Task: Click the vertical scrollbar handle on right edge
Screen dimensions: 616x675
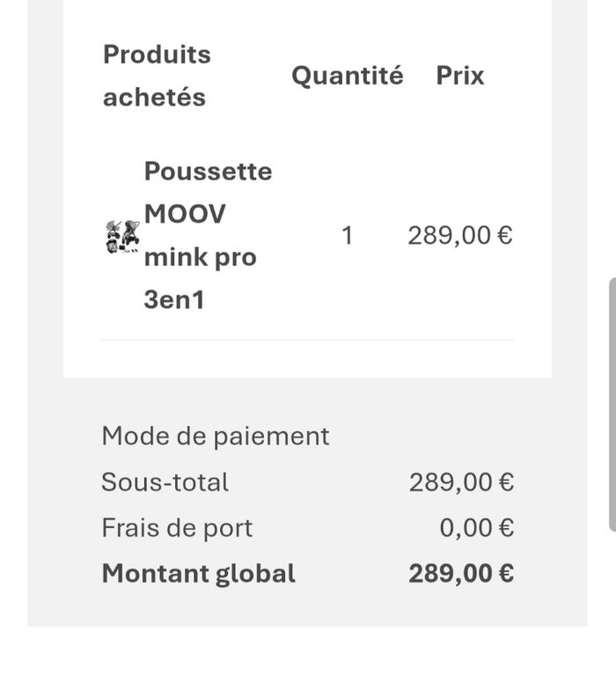Action: click(612, 405)
